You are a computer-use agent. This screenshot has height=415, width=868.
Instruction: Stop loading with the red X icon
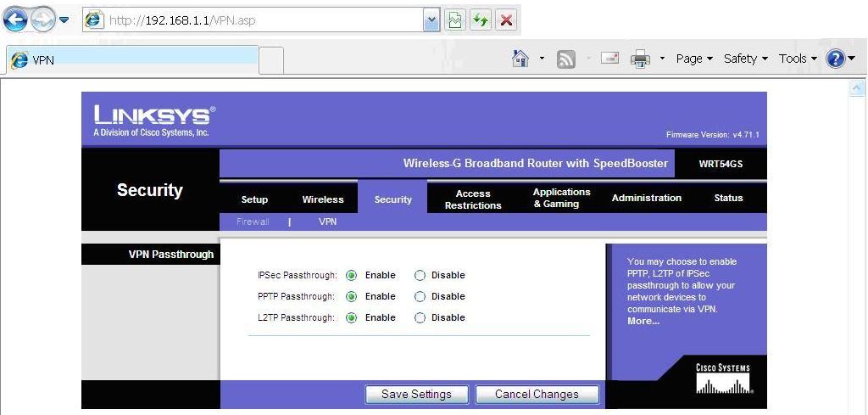click(x=505, y=21)
